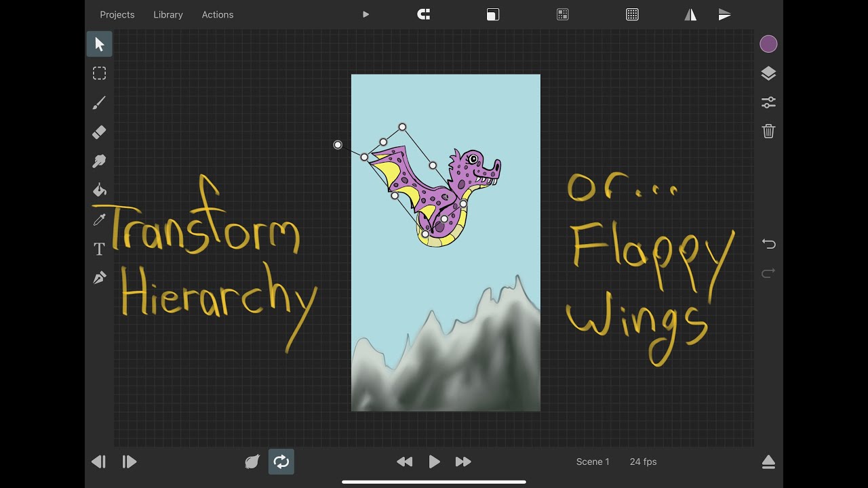
Task: Click the top corner transform handle
Action: click(x=402, y=127)
